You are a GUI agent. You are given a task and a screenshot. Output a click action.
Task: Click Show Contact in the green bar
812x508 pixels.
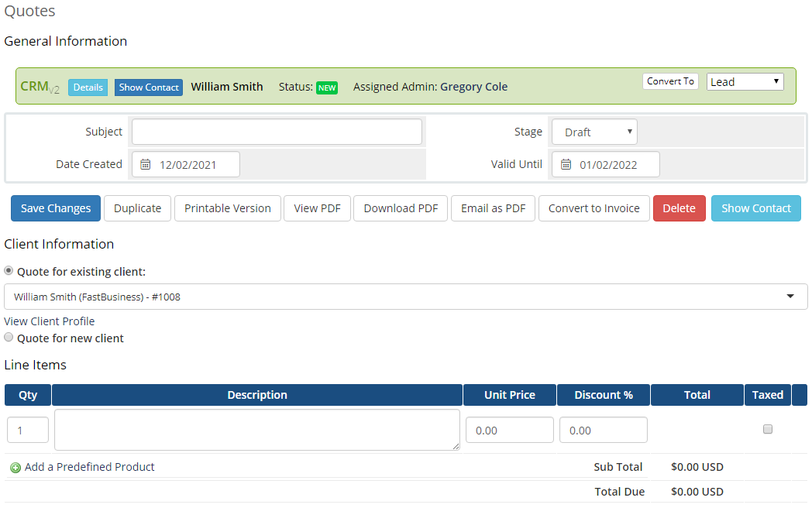(x=149, y=88)
